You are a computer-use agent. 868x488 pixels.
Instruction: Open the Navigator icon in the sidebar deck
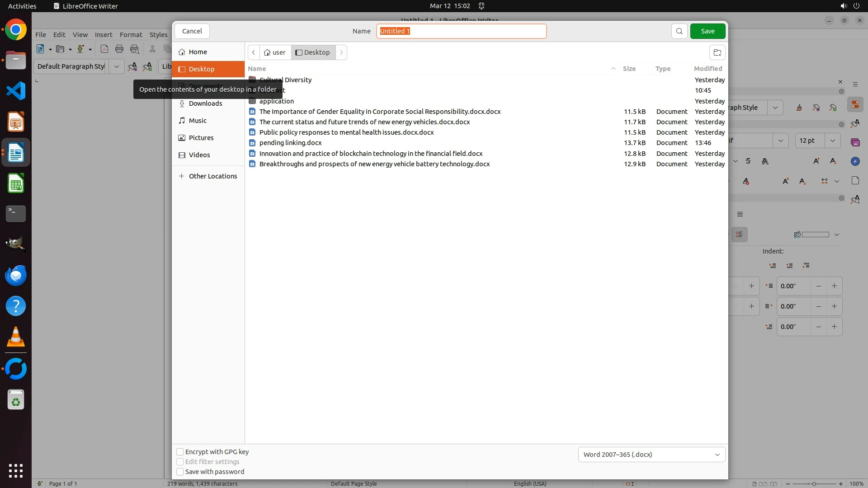[x=855, y=161]
